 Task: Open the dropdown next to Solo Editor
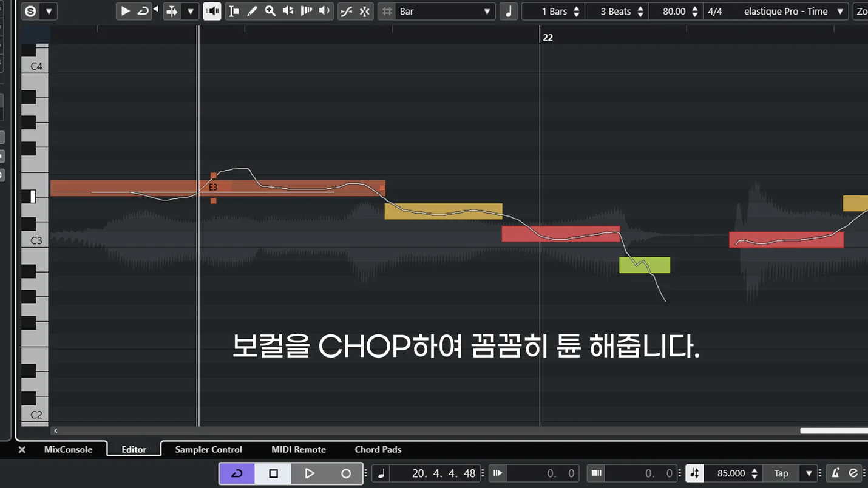pos(49,11)
